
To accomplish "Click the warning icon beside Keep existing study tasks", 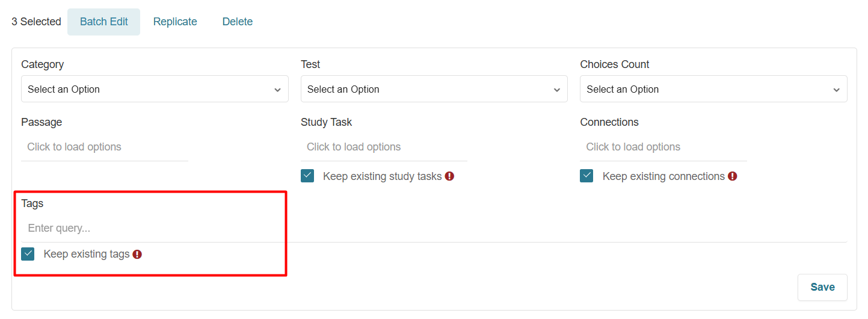I will pyautogui.click(x=449, y=176).
